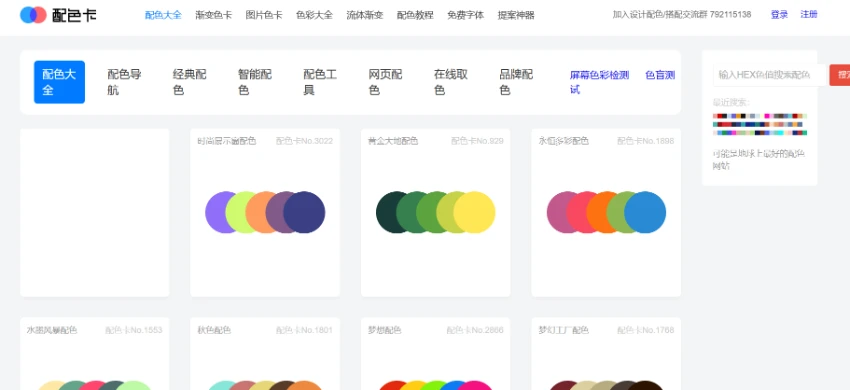This screenshot has width=850, height=390.
Task: Click the 注册 register link
Action: 809,15
